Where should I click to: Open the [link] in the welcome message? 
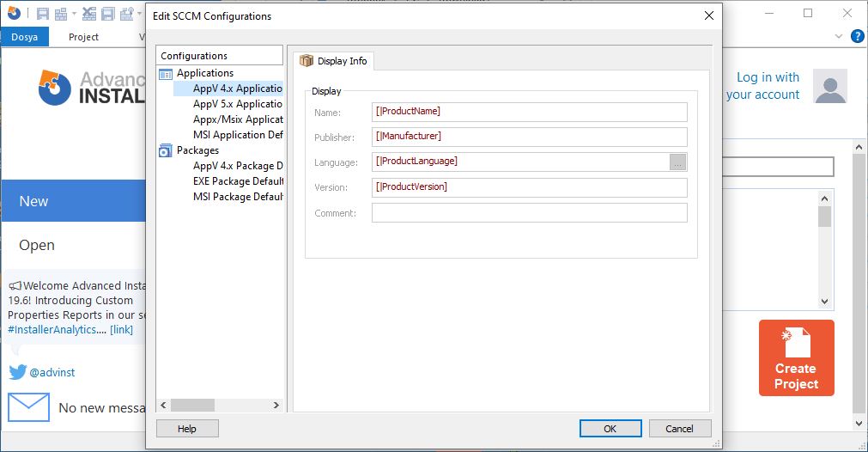point(121,330)
